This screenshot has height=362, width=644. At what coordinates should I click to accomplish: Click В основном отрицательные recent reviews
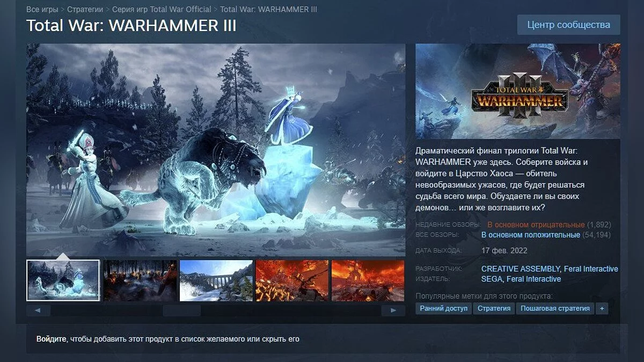point(536,225)
